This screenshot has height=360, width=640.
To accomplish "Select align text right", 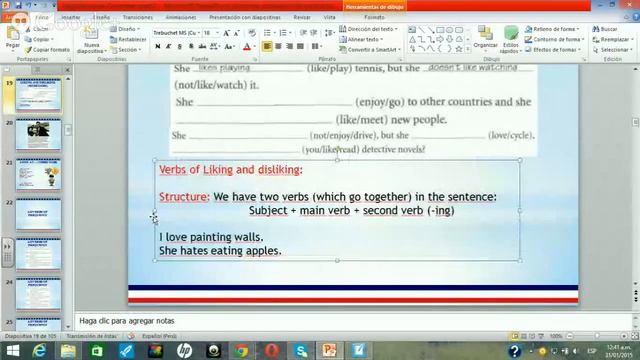I will point(289,47).
